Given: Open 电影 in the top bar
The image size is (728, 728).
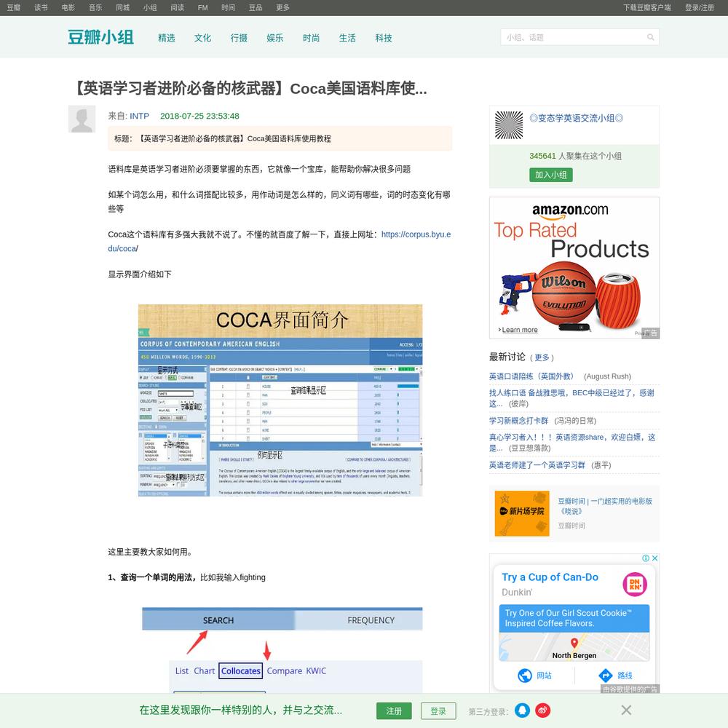Looking at the screenshot, I should coord(68,7).
